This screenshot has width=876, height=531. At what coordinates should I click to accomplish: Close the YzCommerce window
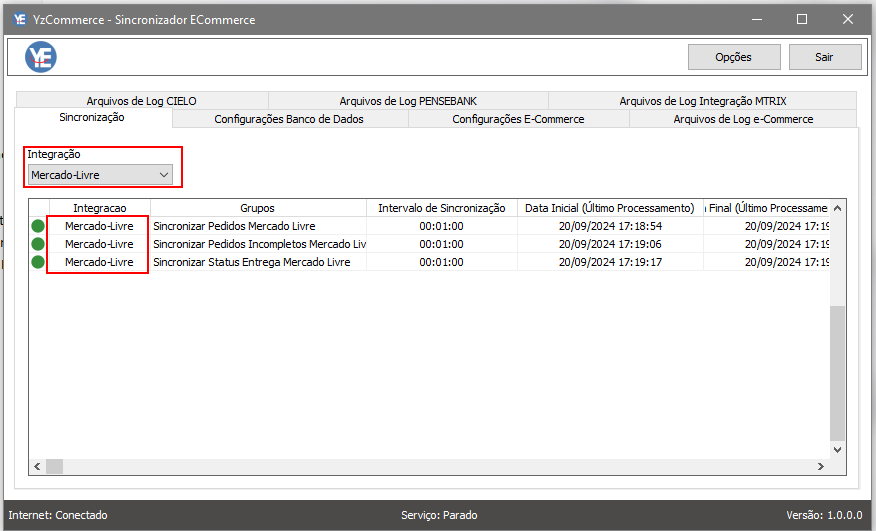click(848, 20)
